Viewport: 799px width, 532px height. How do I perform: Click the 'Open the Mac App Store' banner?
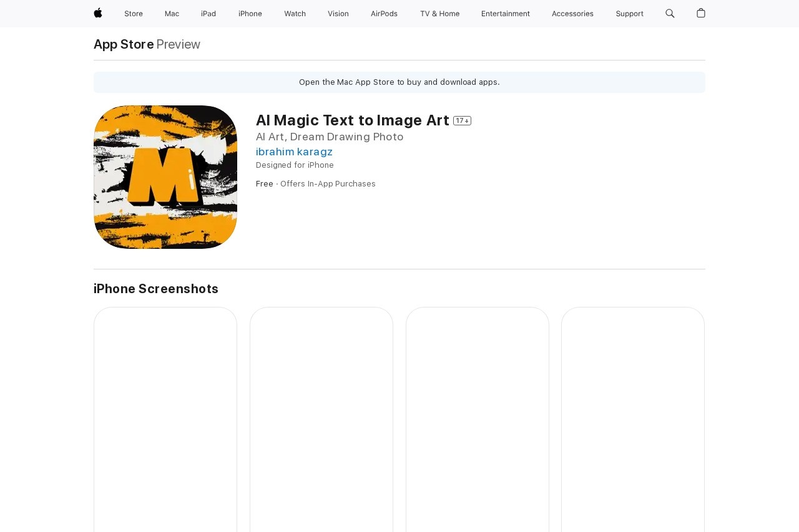[x=399, y=82]
